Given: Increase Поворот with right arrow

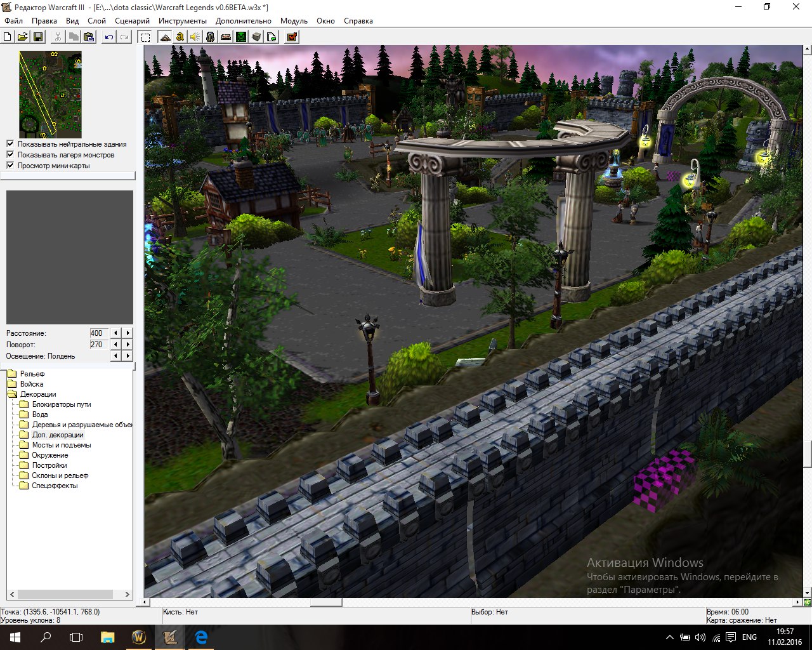Looking at the screenshot, I should [128, 345].
